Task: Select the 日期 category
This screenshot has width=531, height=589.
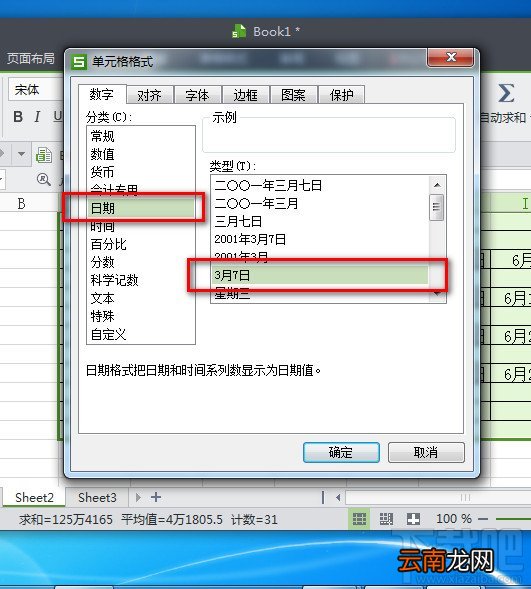Action: click(x=141, y=208)
